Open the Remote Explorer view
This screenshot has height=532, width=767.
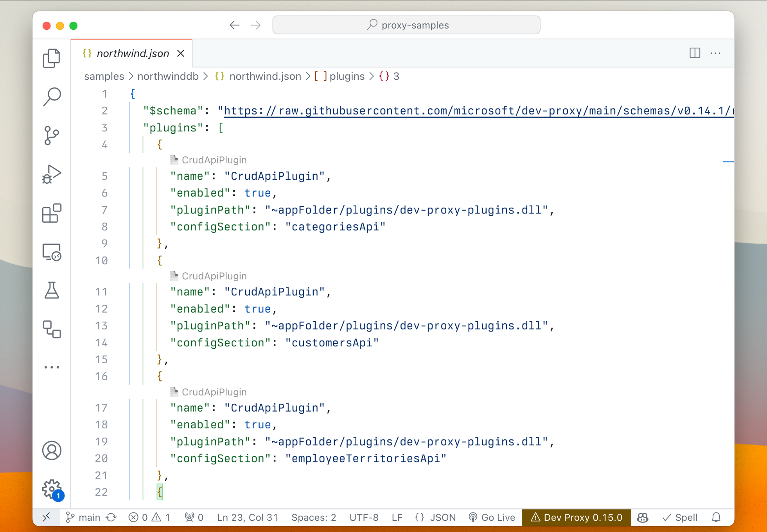pyautogui.click(x=51, y=253)
